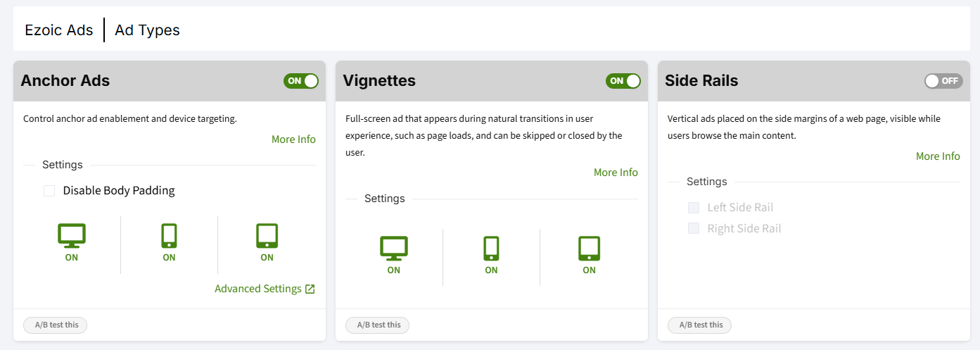Viewport: 980px width, 350px height.
Task: Check the Disable Body Padding checkbox
Action: [49, 190]
